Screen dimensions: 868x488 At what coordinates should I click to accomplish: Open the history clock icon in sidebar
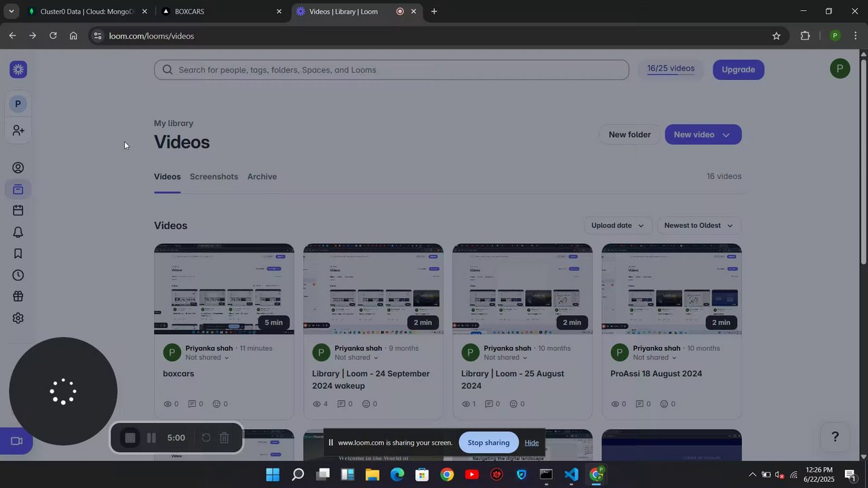[x=18, y=275]
